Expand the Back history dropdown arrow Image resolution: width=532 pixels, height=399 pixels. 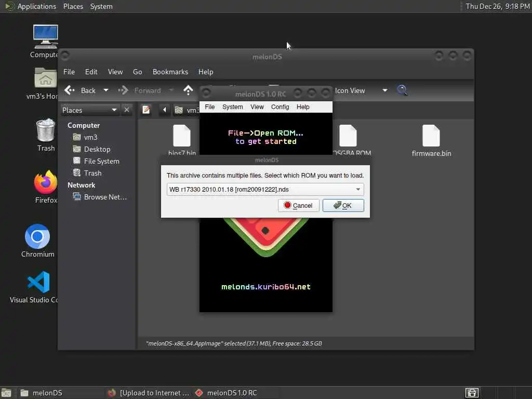coord(106,90)
